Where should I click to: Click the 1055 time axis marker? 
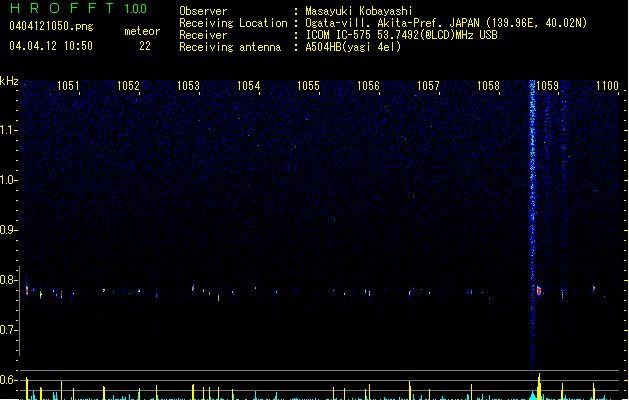tap(308, 86)
